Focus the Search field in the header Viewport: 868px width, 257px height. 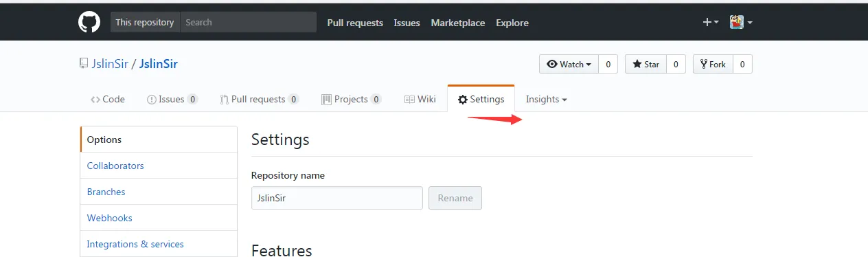tap(248, 22)
